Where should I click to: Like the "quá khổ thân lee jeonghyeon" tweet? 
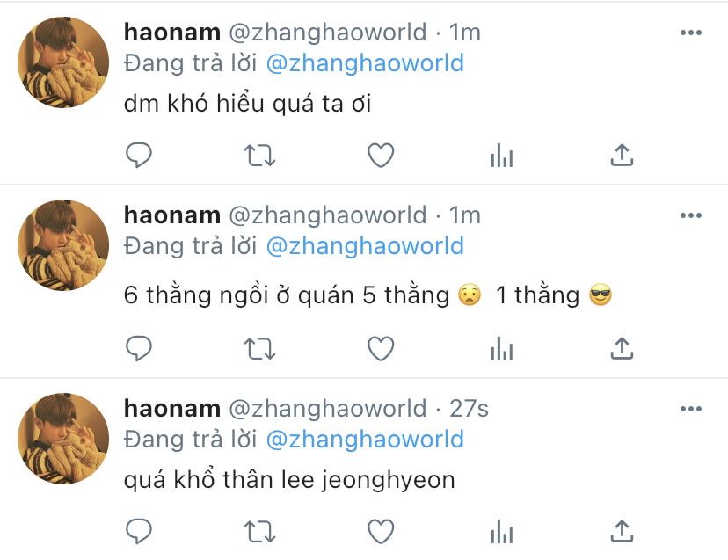[x=381, y=531]
